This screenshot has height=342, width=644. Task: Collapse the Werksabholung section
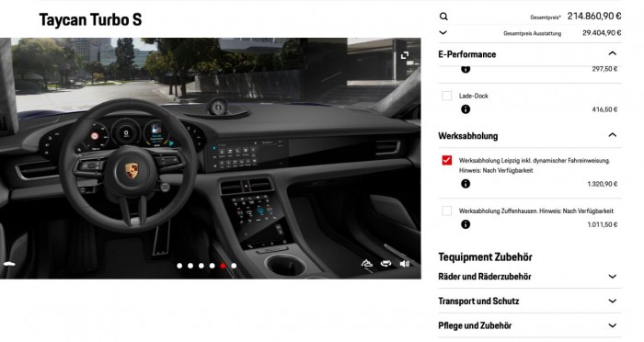[612, 135]
